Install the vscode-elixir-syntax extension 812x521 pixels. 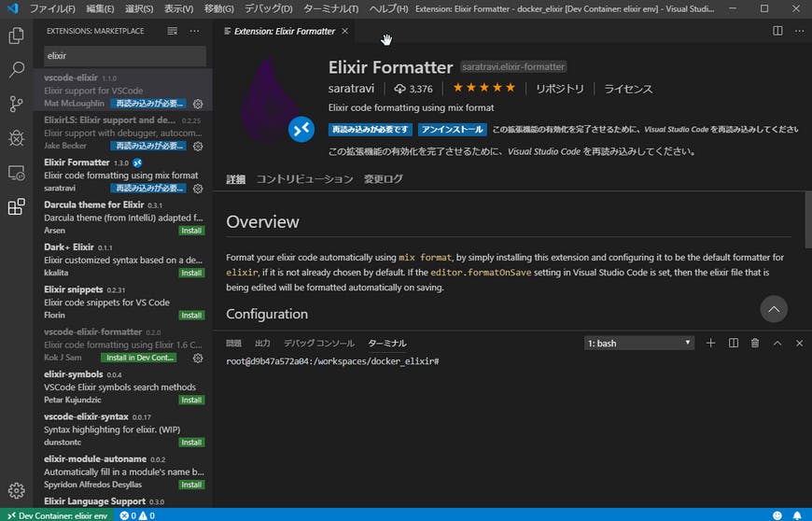tap(191, 443)
